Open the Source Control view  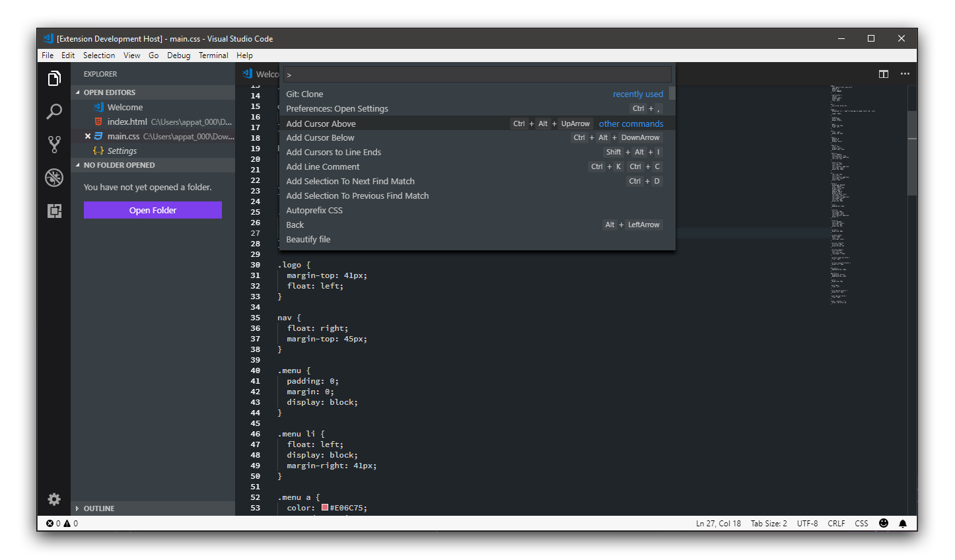pyautogui.click(x=53, y=145)
